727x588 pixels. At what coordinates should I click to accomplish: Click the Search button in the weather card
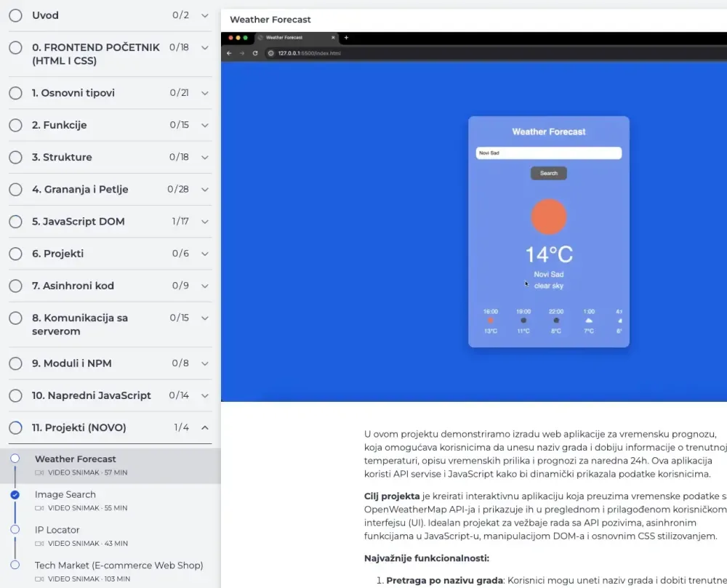[x=548, y=173]
